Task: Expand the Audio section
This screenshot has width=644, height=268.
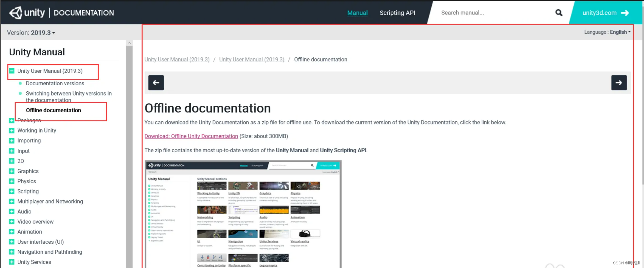Action: (x=12, y=212)
